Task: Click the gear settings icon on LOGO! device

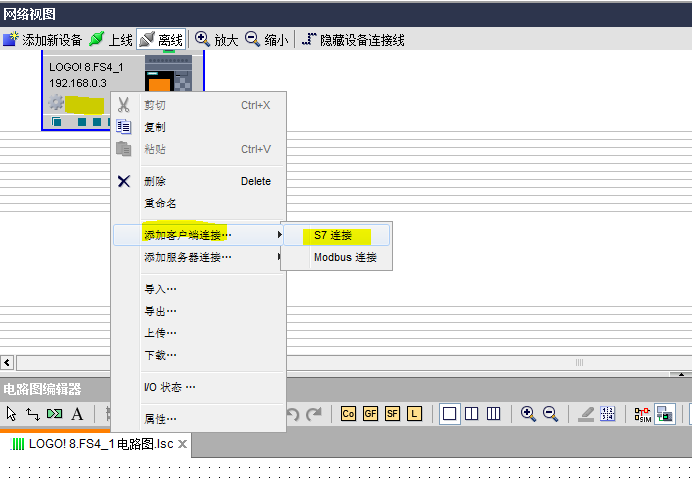Action: tap(56, 103)
